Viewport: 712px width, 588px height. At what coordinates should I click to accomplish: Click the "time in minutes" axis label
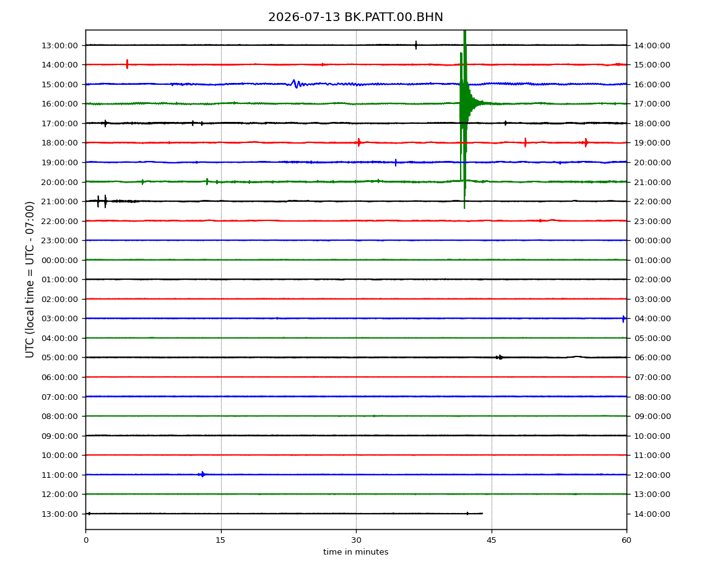(x=355, y=552)
